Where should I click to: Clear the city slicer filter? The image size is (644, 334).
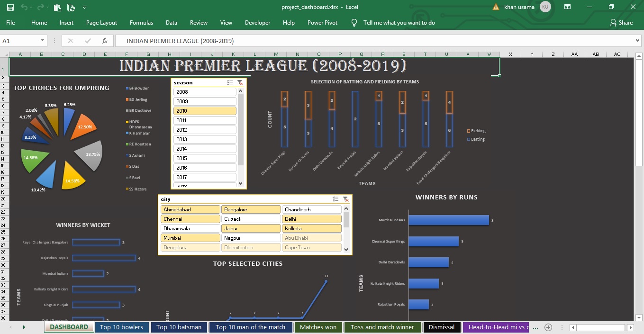(x=345, y=199)
